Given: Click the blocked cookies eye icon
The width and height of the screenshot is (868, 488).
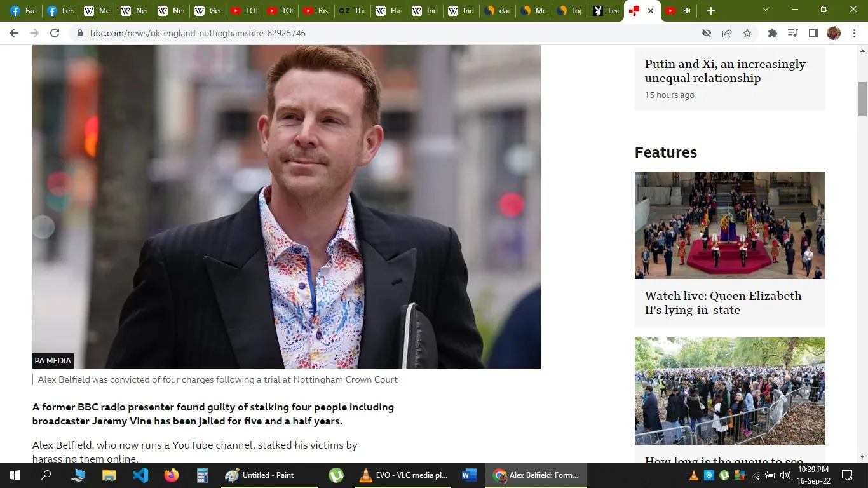Looking at the screenshot, I should click(706, 33).
